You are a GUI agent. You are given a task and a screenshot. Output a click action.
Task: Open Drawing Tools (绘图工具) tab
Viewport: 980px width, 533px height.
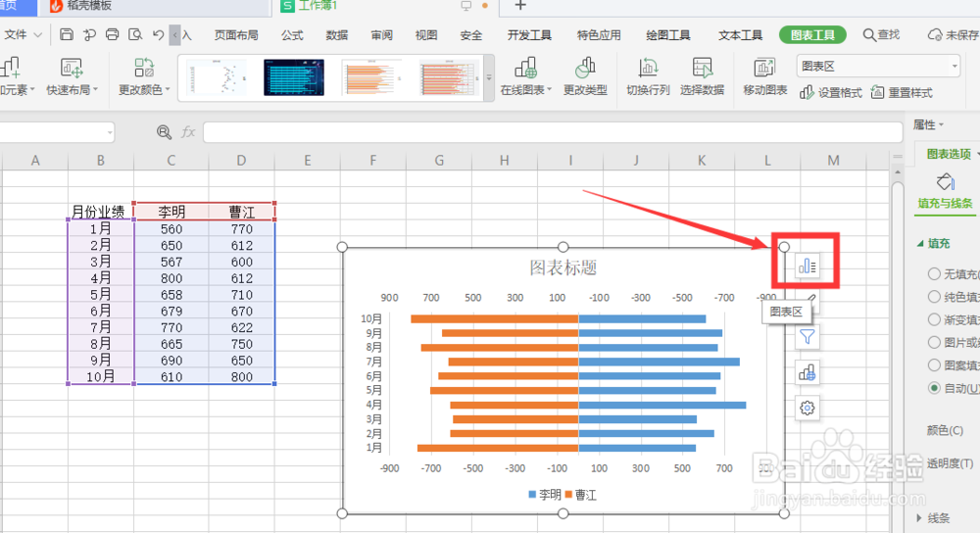668,35
